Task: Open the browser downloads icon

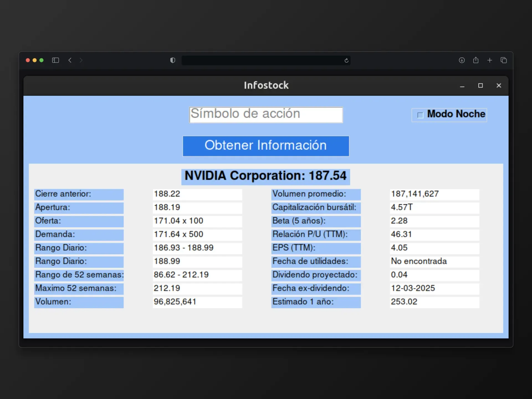Action: [x=462, y=60]
